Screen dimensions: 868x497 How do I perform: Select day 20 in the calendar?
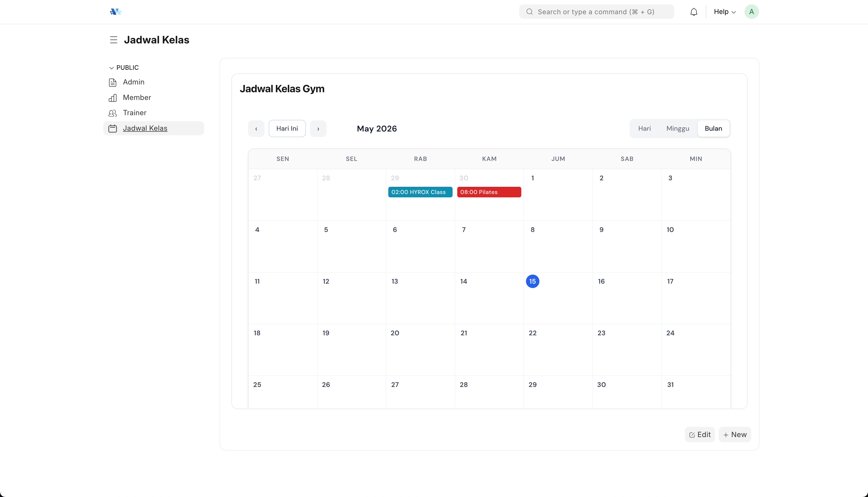(395, 333)
